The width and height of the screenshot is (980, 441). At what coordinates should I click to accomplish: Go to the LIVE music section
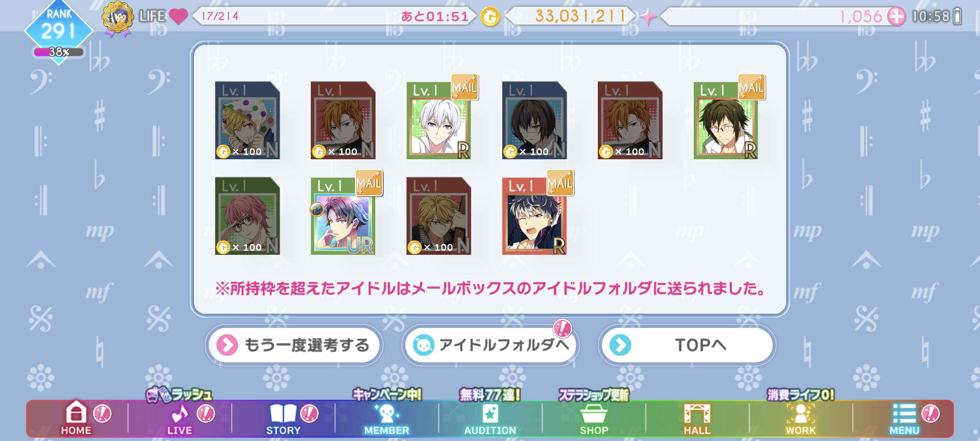click(180, 419)
